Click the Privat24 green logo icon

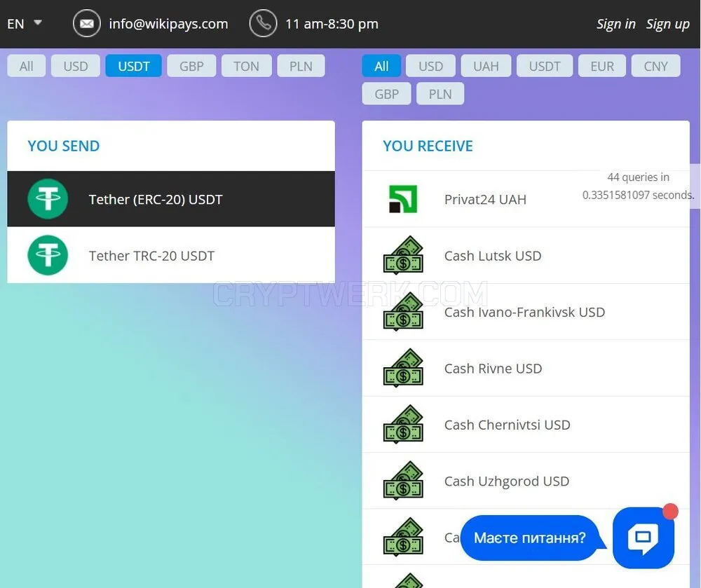pyautogui.click(x=403, y=199)
